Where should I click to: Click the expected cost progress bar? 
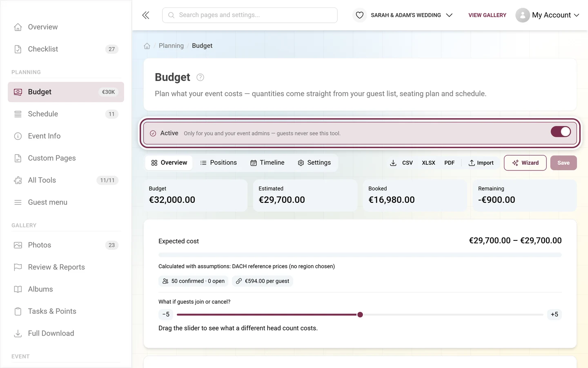(x=360, y=255)
